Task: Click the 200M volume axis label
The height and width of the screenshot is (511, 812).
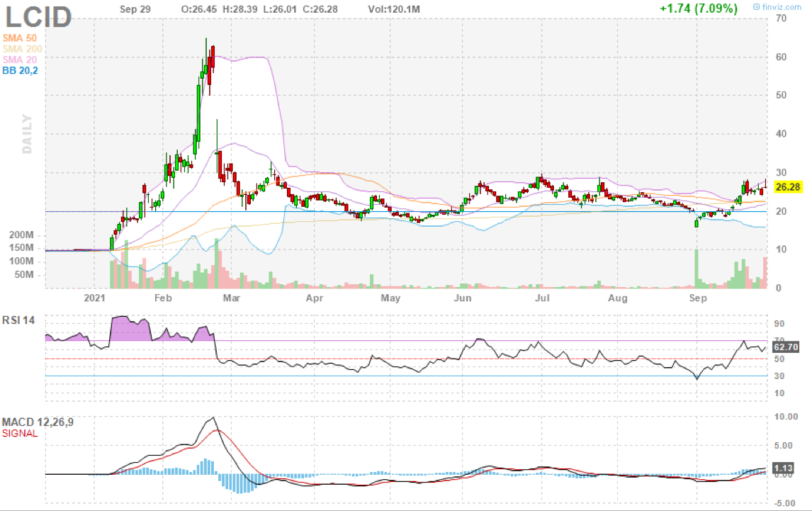Action: pyautogui.click(x=21, y=235)
